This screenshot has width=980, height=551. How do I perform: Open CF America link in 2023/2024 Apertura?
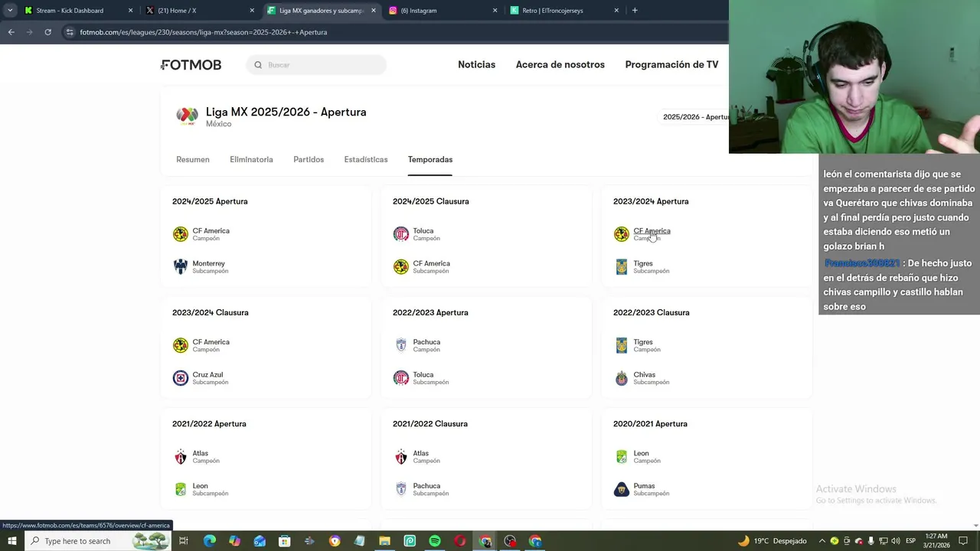point(652,231)
